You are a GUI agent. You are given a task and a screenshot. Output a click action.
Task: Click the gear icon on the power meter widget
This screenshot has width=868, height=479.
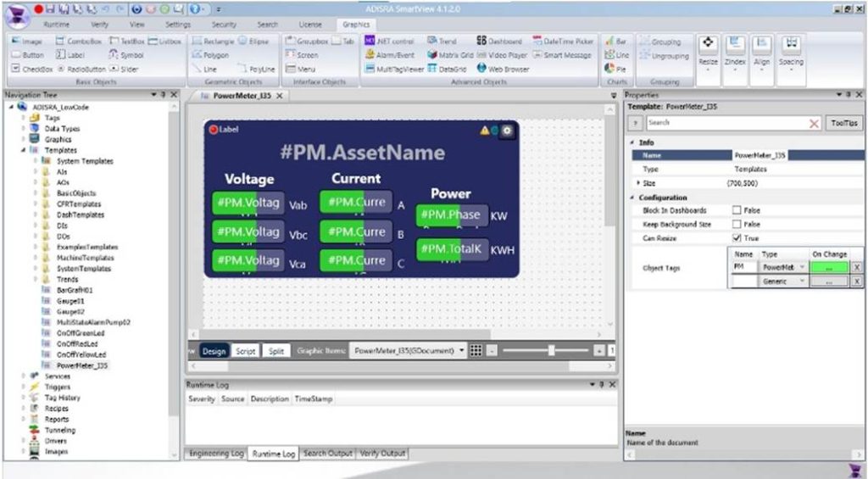pos(507,131)
